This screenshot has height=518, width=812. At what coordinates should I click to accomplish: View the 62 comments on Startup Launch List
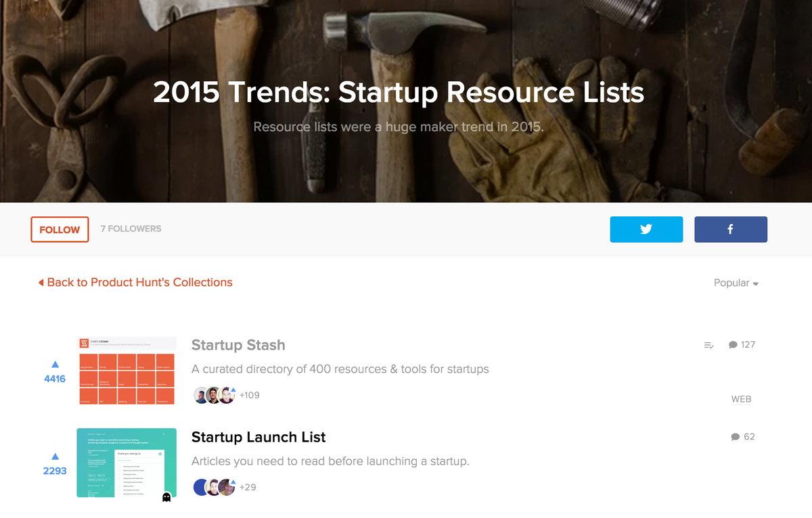point(743,437)
